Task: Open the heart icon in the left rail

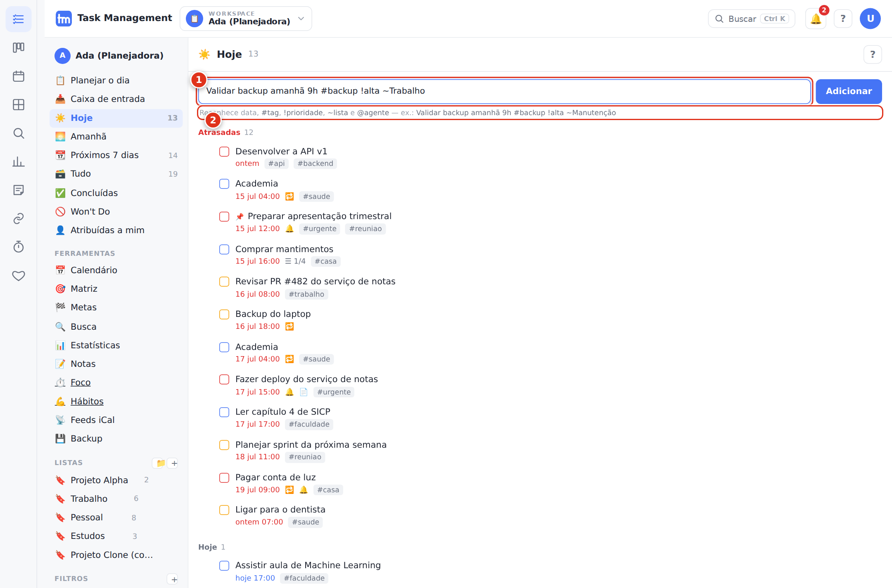Action: coord(19,276)
